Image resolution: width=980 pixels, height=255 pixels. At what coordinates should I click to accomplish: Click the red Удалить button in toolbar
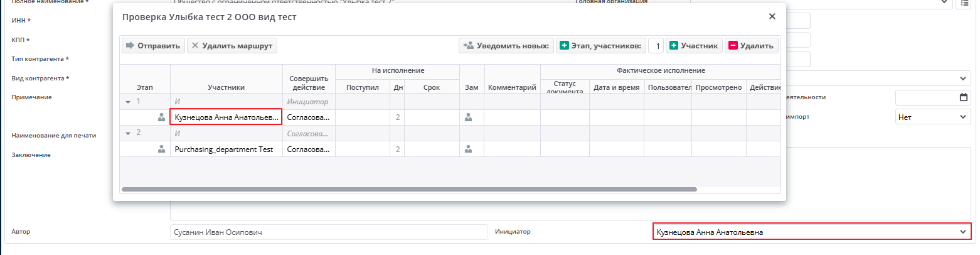point(752,45)
